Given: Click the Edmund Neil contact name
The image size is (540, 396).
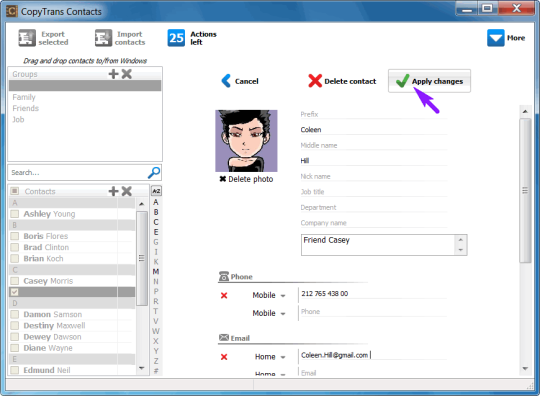Looking at the screenshot, I should point(47,370).
